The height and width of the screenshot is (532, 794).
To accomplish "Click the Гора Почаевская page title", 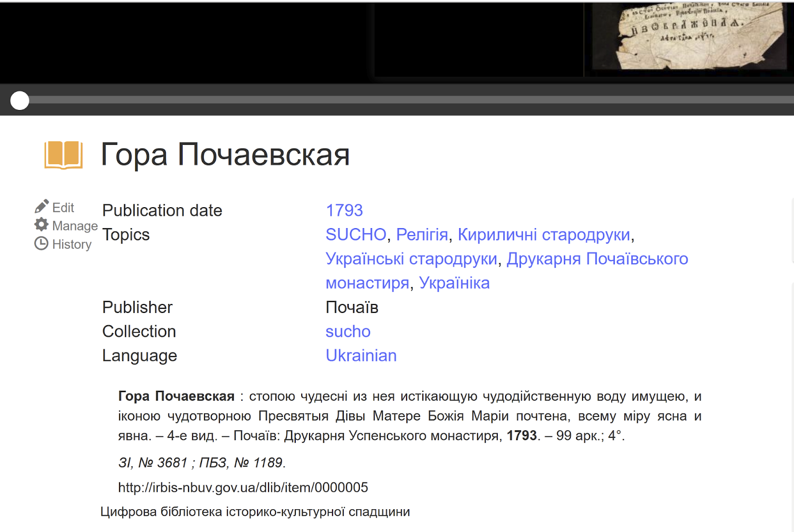I will click(x=225, y=154).
